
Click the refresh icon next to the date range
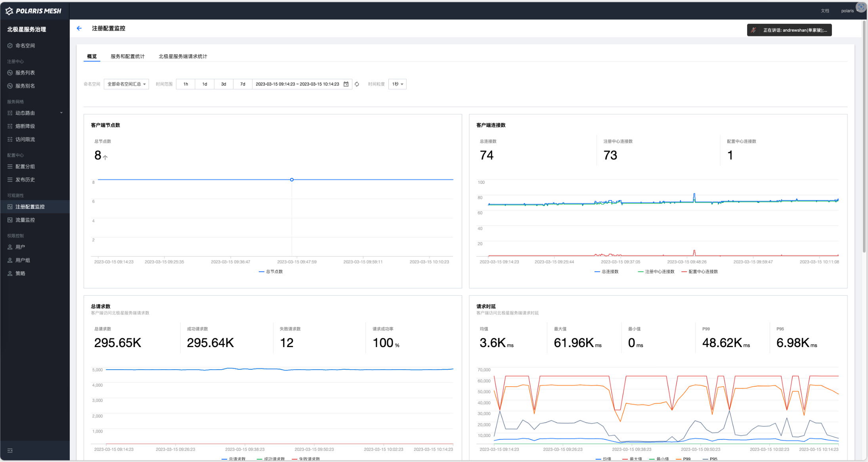point(357,84)
